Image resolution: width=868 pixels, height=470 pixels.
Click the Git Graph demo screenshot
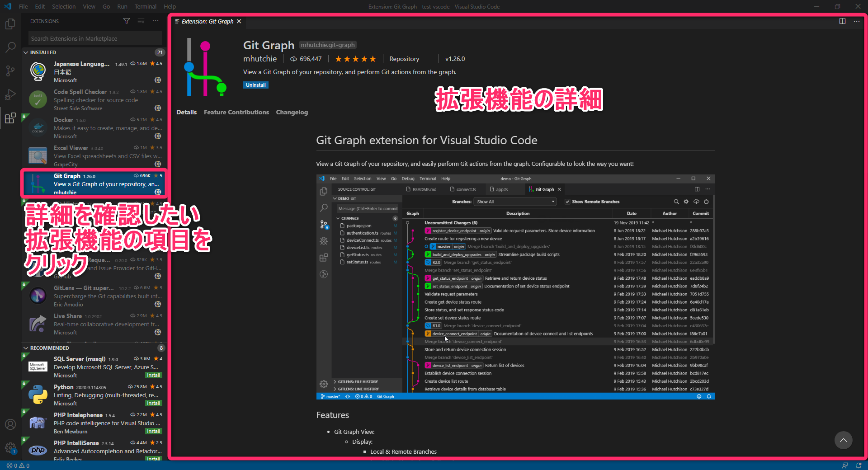(515, 287)
